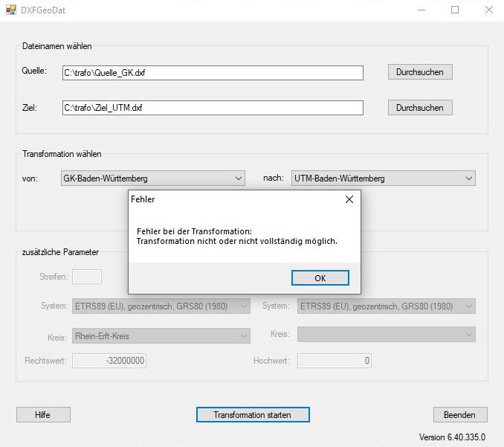Close the Fehler error dialog with X
Image resolution: width=504 pixels, height=447 pixels.
pos(349,199)
